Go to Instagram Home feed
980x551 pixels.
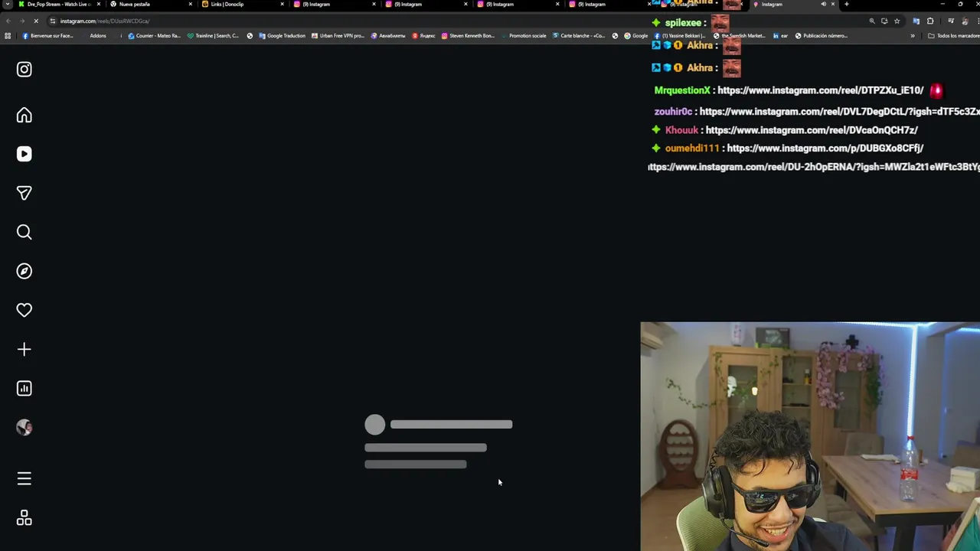(x=24, y=116)
